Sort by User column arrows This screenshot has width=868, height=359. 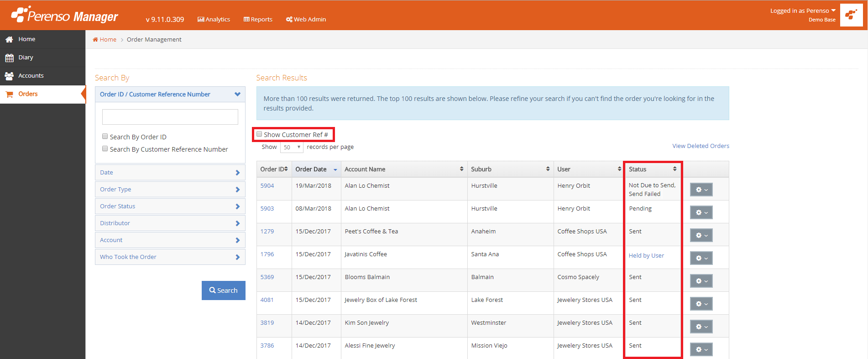coord(619,169)
